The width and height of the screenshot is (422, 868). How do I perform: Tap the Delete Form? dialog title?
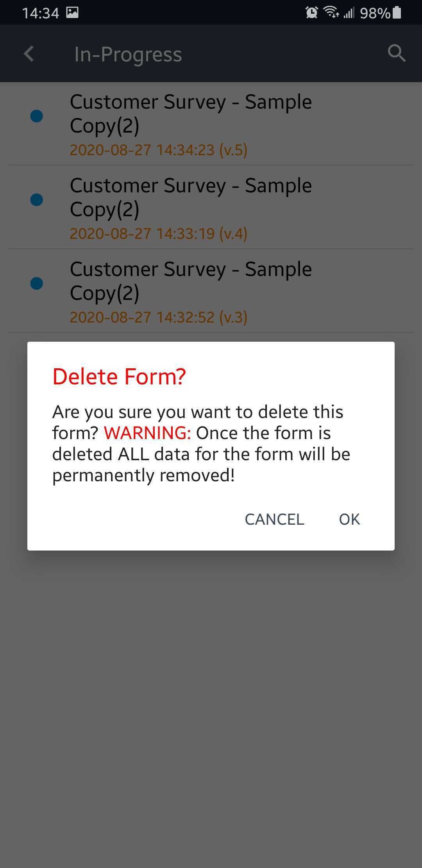(x=119, y=376)
